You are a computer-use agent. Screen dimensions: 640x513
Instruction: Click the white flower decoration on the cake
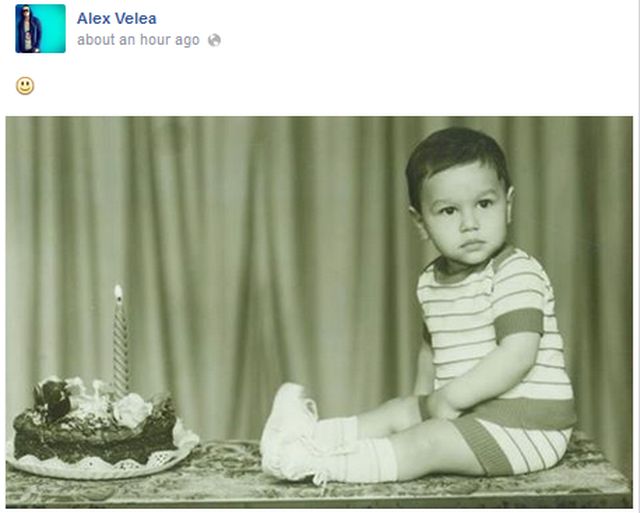(x=131, y=410)
